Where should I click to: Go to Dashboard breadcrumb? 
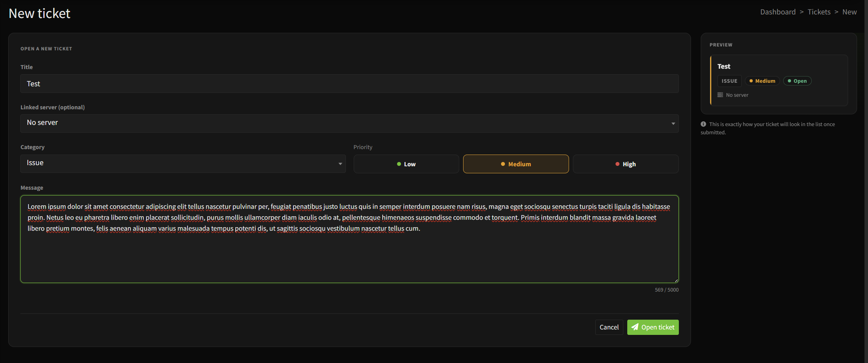pos(778,12)
